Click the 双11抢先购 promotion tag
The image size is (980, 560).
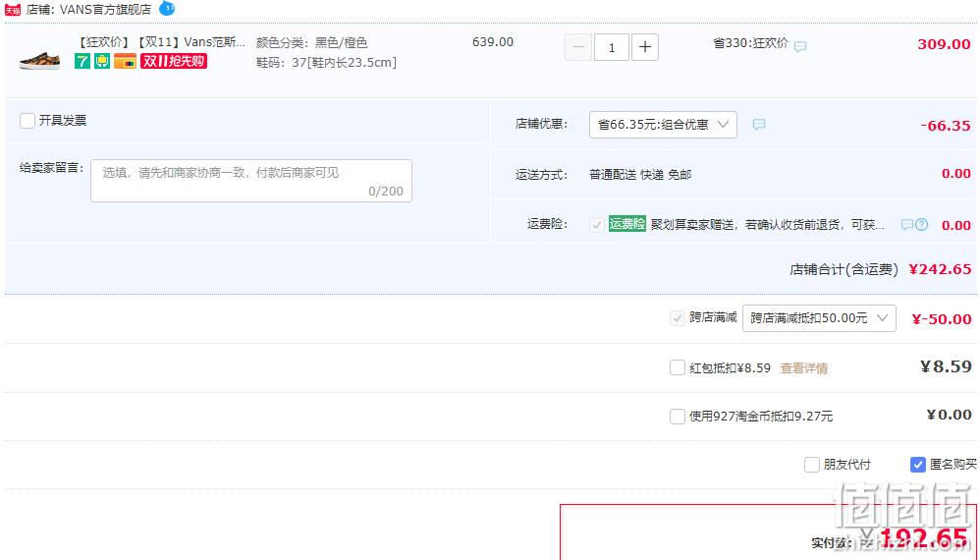tap(173, 61)
